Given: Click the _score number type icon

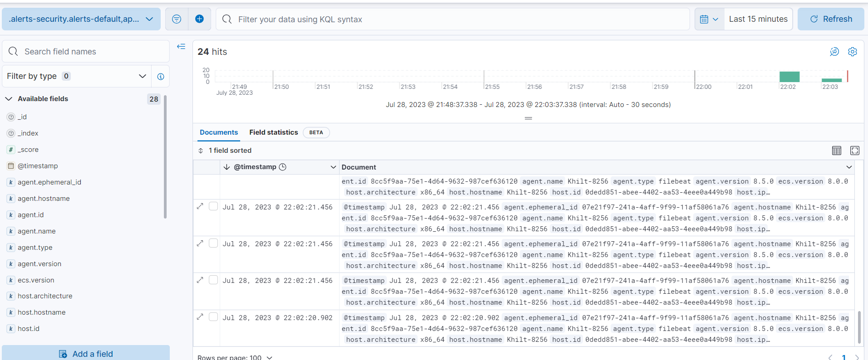Looking at the screenshot, I should 11,150.
